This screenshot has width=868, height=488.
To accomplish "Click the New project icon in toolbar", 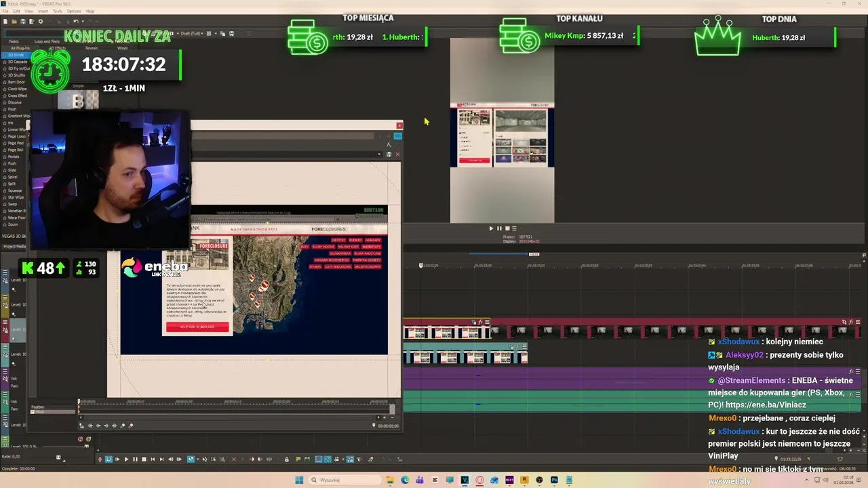I will (6, 22).
